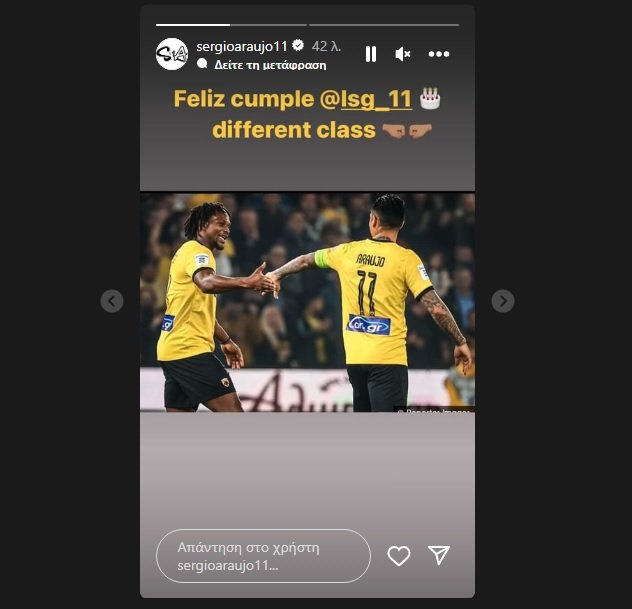
Task: Click the birthday cake emoji
Action: [x=430, y=99]
